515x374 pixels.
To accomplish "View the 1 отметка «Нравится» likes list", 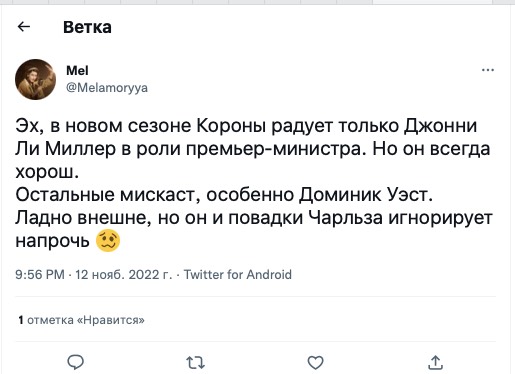I will click(82, 320).
